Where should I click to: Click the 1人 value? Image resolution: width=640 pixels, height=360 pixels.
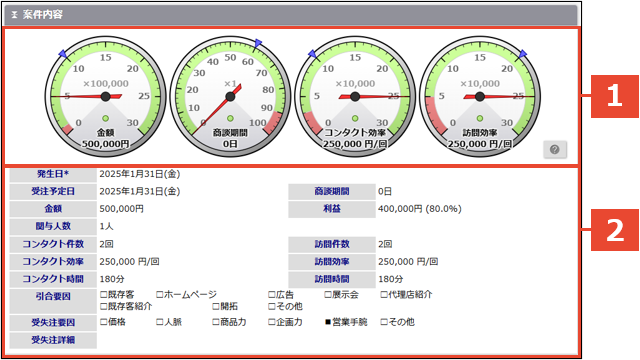tap(107, 226)
